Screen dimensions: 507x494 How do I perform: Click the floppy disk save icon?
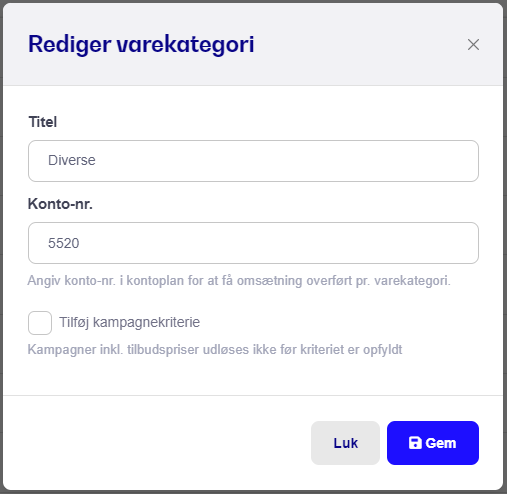(x=415, y=443)
